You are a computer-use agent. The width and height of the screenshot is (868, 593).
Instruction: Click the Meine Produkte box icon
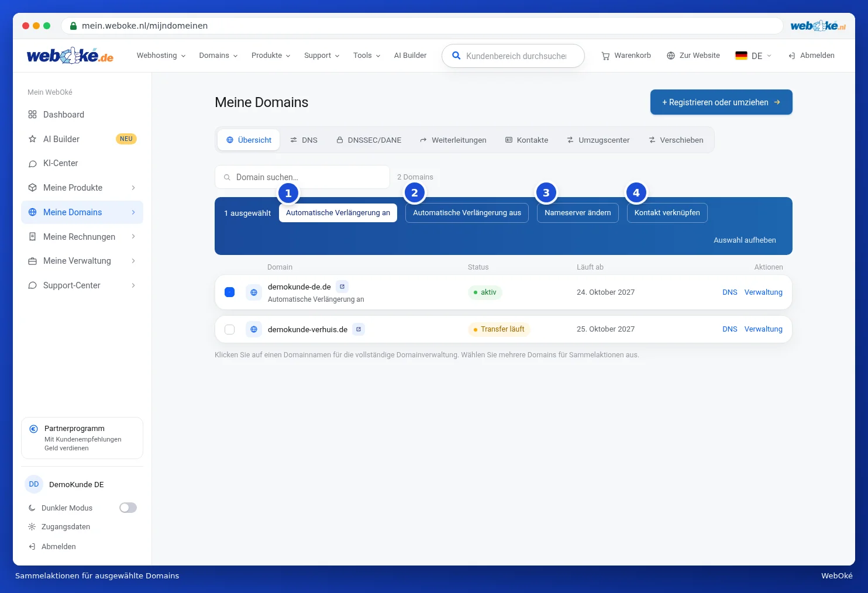point(32,188)
